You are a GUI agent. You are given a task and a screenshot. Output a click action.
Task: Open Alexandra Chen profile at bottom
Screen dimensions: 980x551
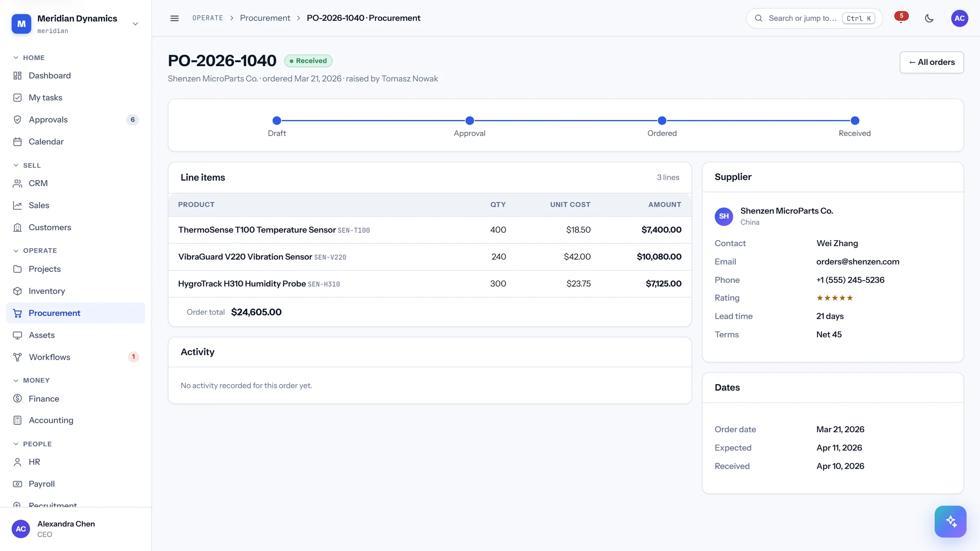point(76,529)
